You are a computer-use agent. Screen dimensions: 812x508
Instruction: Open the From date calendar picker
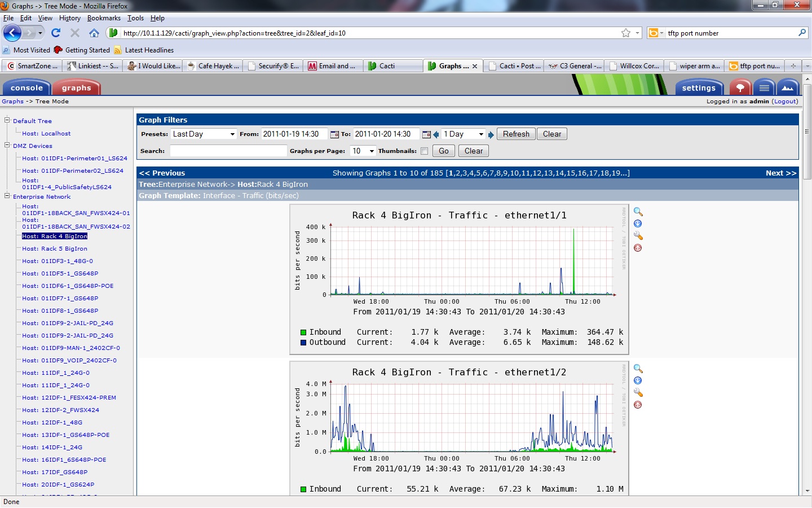[x=334, y=134]
